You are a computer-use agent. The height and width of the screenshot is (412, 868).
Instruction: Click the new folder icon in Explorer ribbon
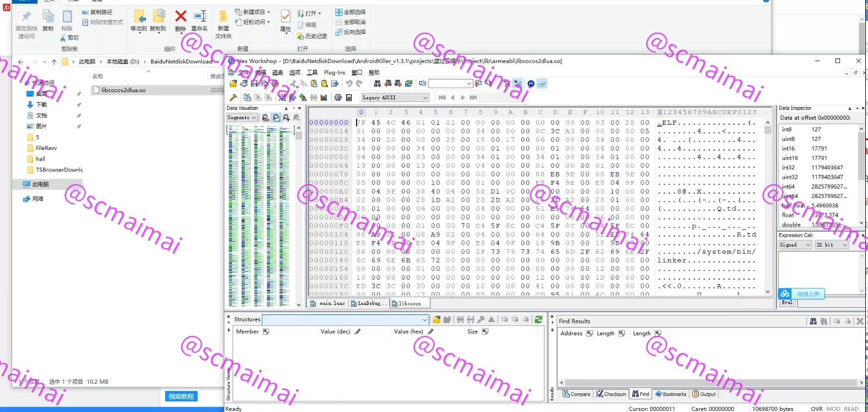tap(223, 17)
